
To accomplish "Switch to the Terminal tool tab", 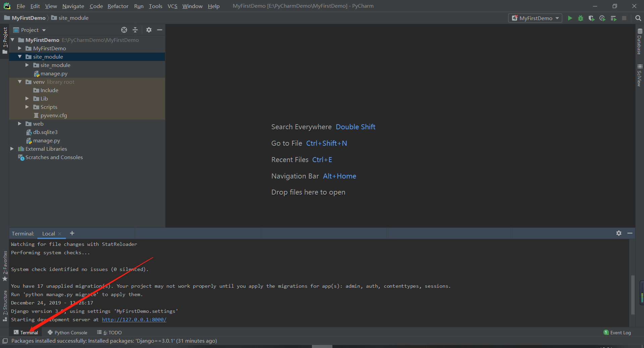I will pos(26,333).
